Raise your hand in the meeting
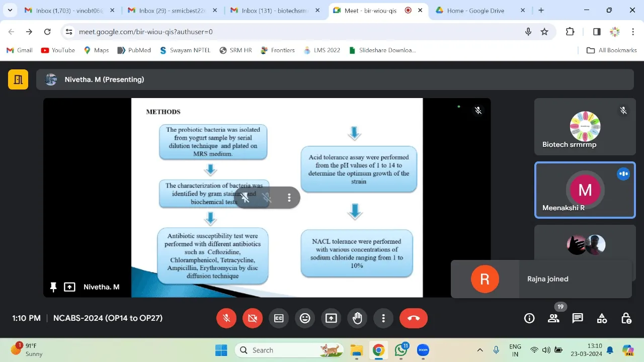 click(x=357, y=318)
